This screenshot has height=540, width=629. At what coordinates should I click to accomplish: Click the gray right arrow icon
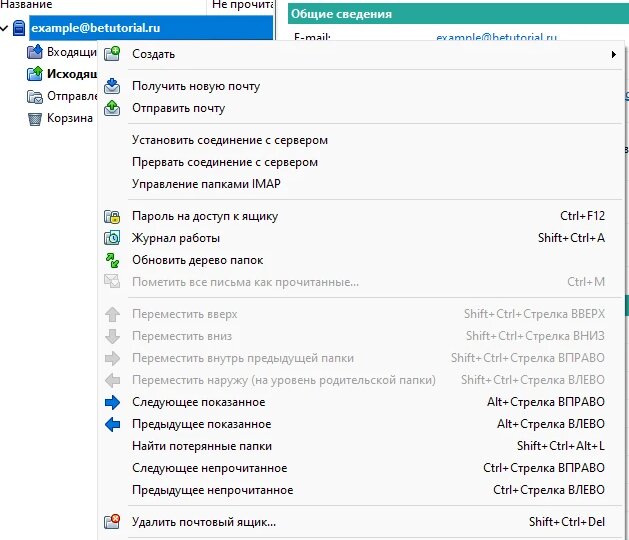[112, 358]
